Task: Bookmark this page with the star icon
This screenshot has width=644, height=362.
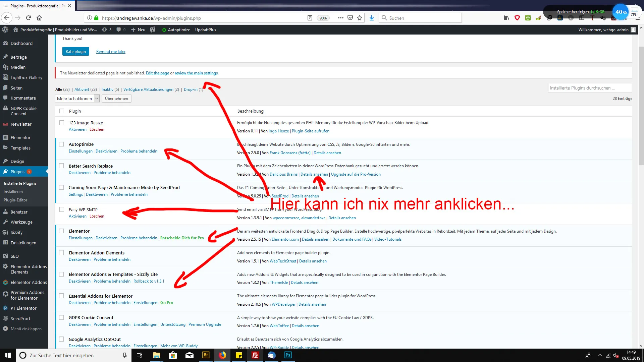Action: [360, 18]
